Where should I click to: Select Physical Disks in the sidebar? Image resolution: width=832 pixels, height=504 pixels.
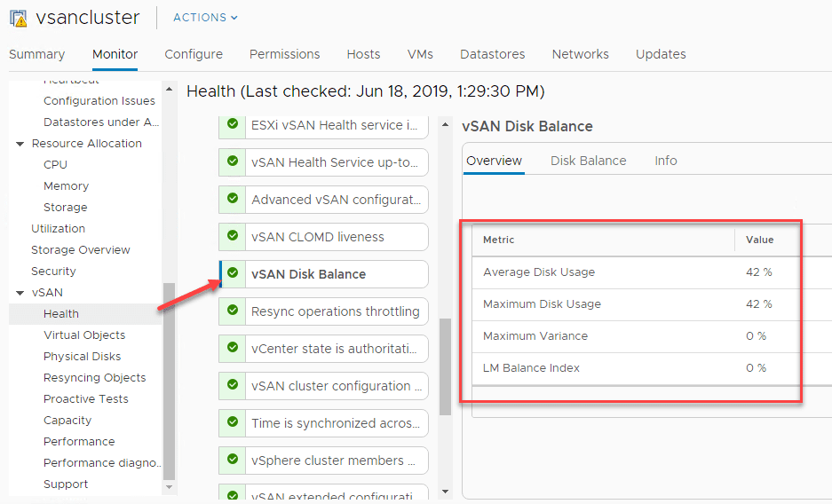point(82,356)
